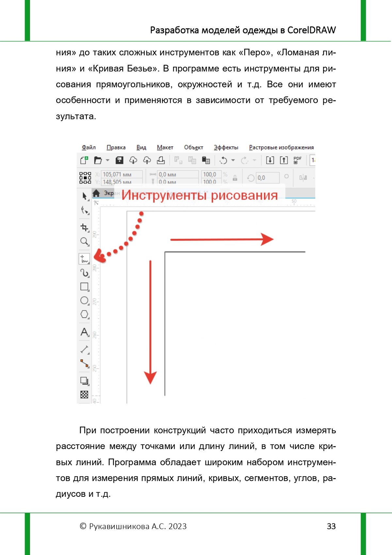392x555 pixels.
Task: Click the Export to PDF button
Action: 297,160
